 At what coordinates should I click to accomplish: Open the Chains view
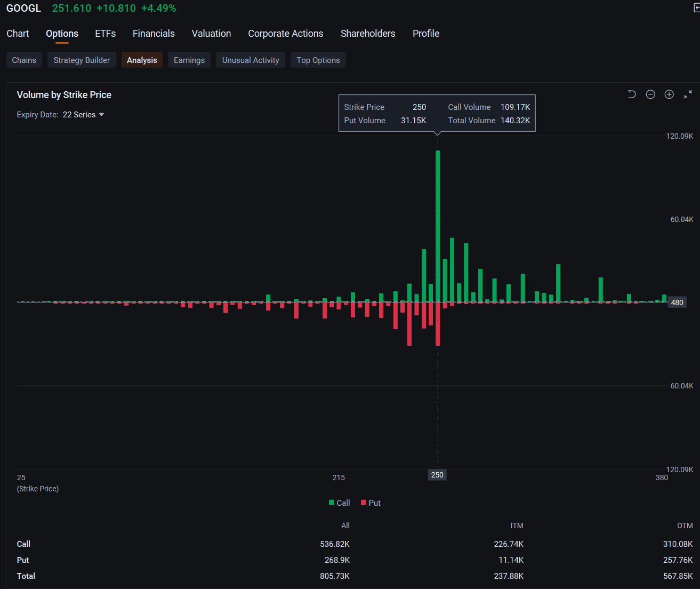coord(24,60)
